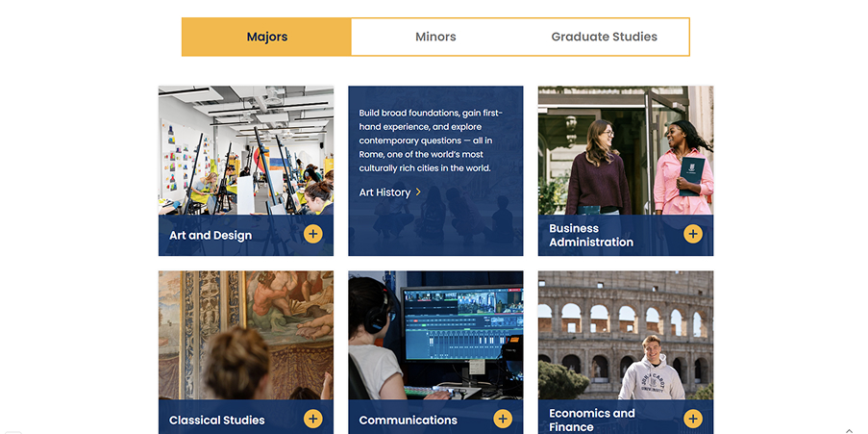Switch to the Majors tab
The height and width of the screenshot is (434, 868).
point(267,37)
